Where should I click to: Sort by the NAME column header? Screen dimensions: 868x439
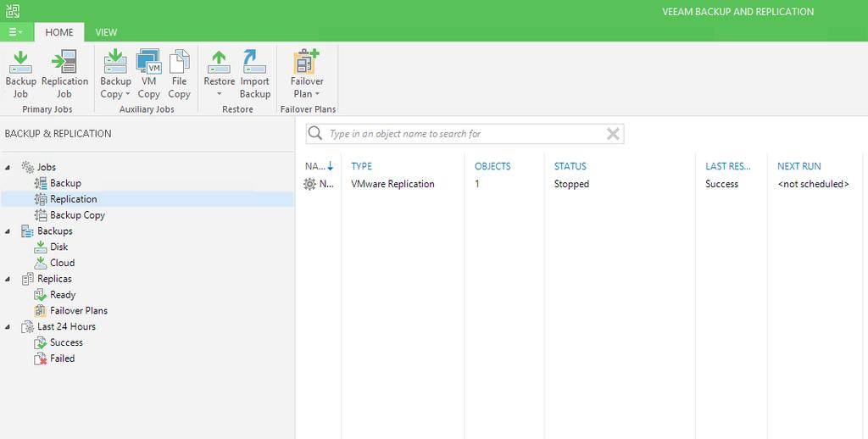pos(320,166)
